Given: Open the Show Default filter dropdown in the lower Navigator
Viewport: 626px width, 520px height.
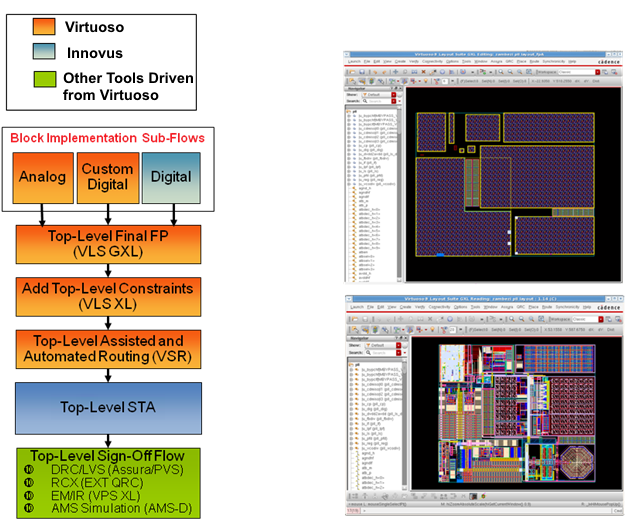Looking at the screenshot, I should click(398, 345).
